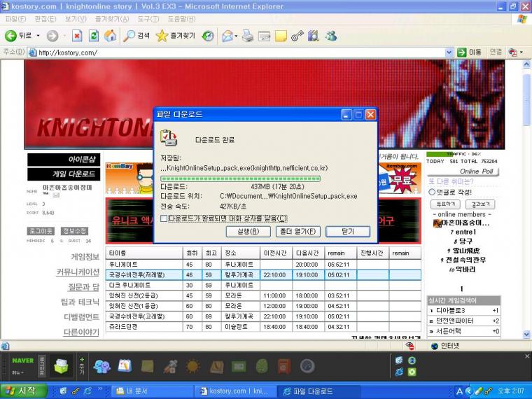Open the 게임 다운로드 sidebar link
The image size is (532, 399).
coord(64,174)
